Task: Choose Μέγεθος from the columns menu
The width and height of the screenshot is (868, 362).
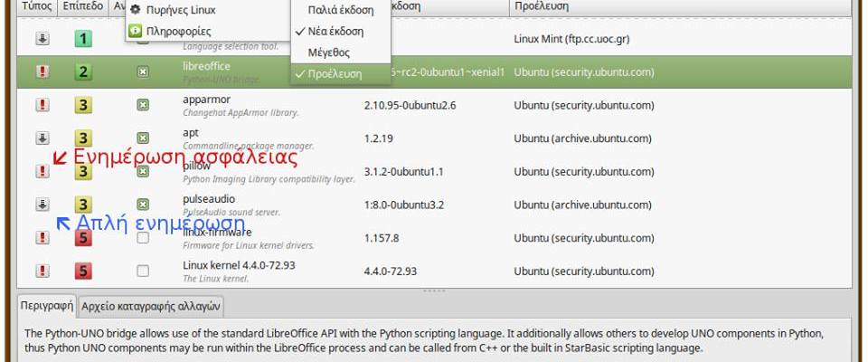Action: coord(329,52)
